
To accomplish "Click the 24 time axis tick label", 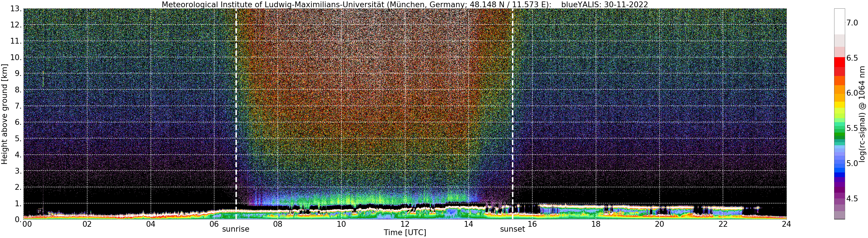I will click(786, 224).
